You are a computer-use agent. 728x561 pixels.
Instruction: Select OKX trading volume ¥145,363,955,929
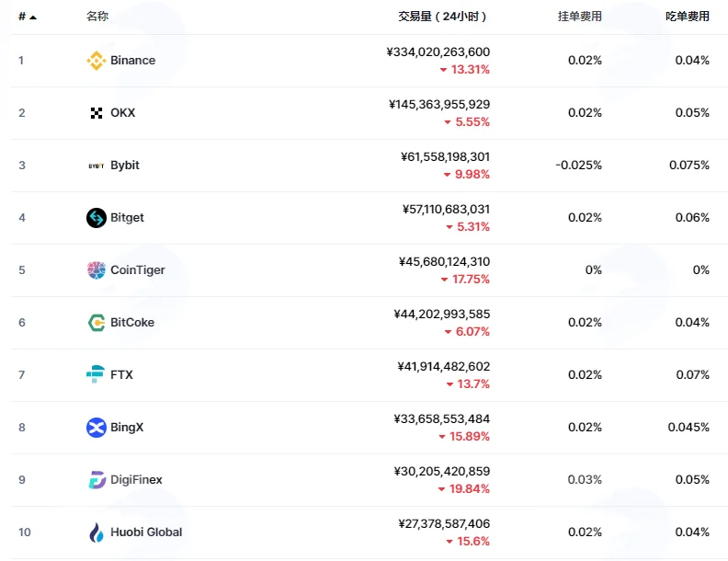[439, 104]
